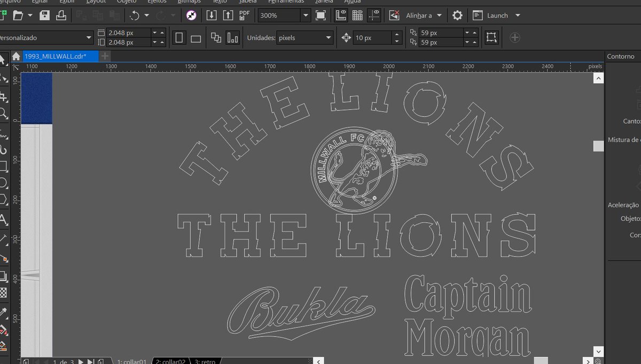Image resolution: width=641 pixels, height=364 pixels.
Task: Click the horizontal scrollbar thumb
Action: [541, 361]
